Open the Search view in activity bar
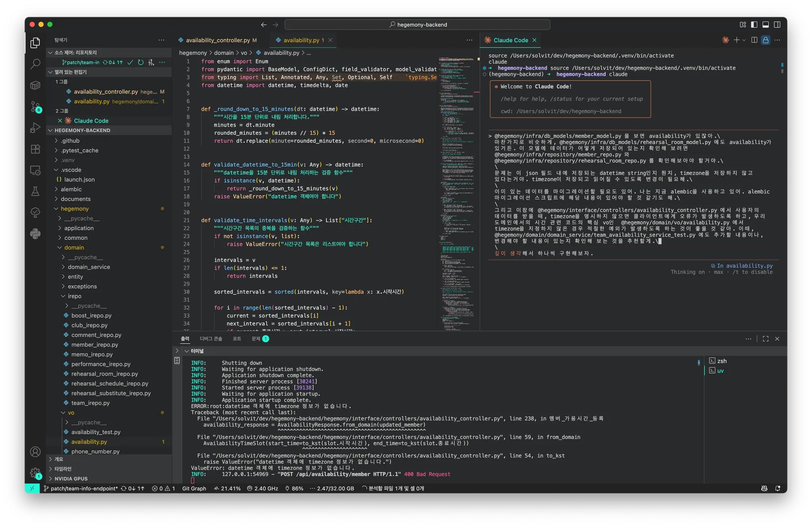 click(35, 63)
